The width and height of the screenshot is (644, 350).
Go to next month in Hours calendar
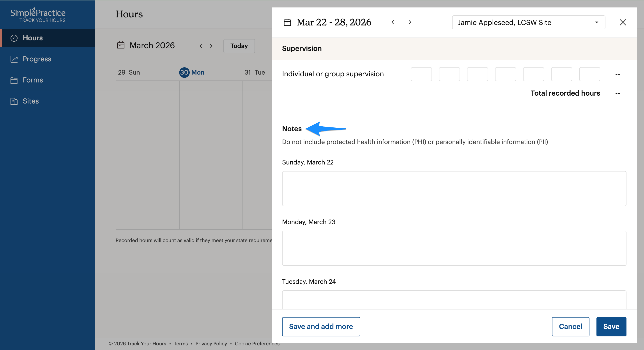click(211, 46)
